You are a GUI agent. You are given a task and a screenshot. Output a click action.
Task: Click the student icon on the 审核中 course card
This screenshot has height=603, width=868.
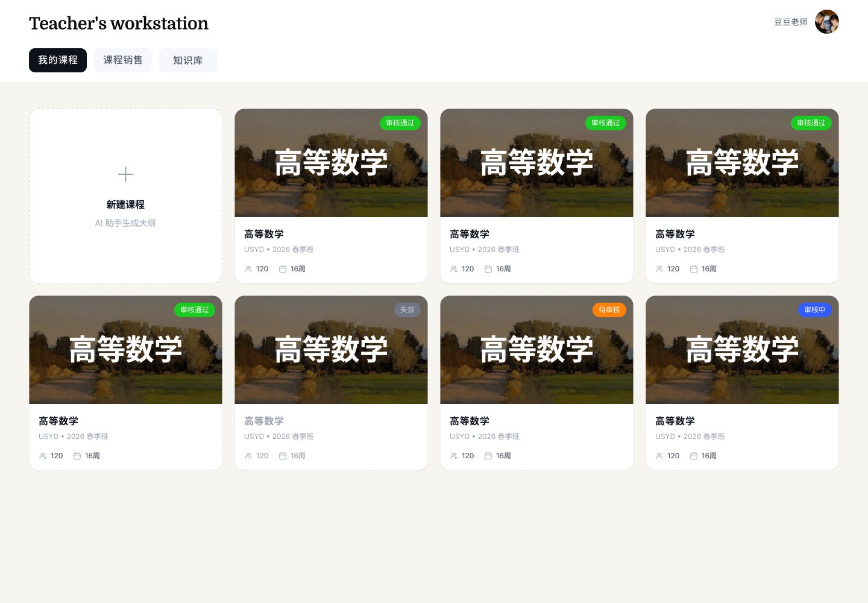pos(659,456)
